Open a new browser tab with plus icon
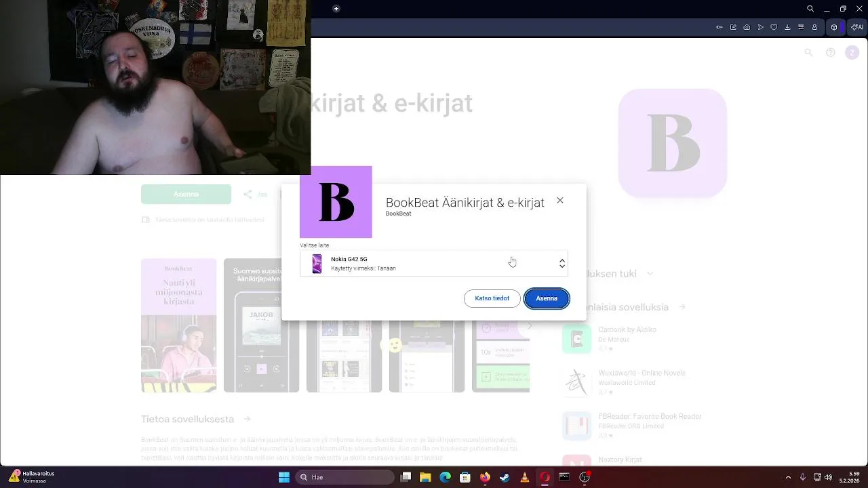Image resolution: width=868 pixels, height=488 pixels. coord(336,9)
